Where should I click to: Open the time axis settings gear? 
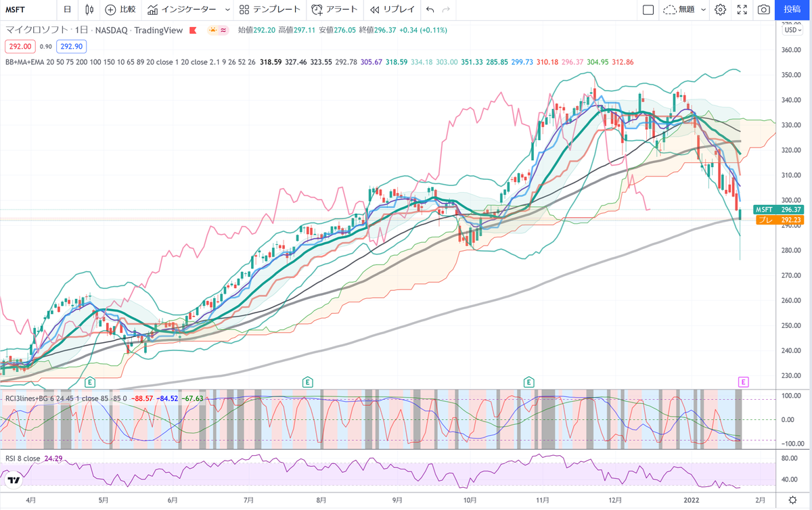click(x=792, y=500)
